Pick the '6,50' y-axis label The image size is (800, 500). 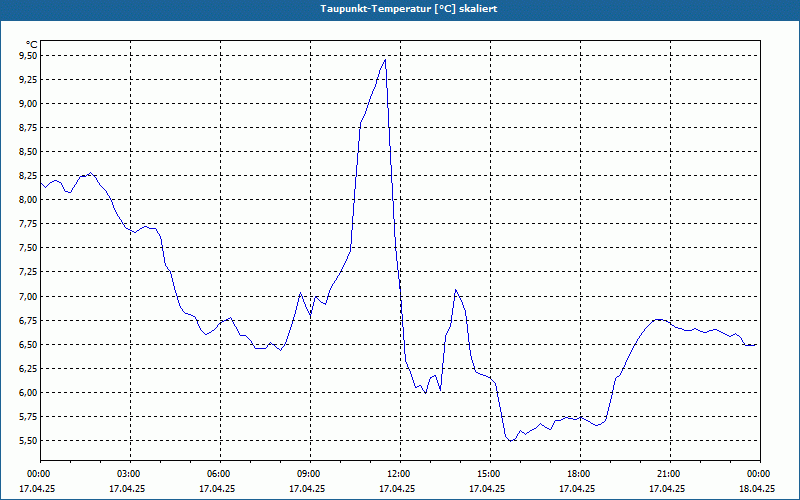click(x=28, y=344)
